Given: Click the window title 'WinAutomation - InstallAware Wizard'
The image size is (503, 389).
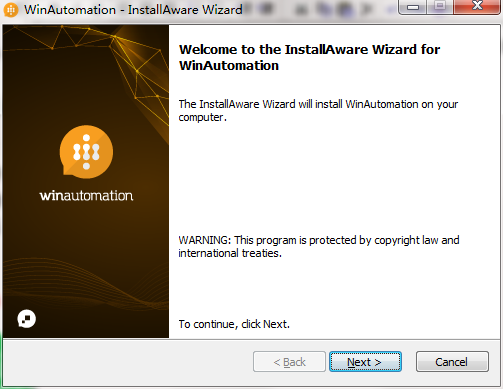Looking at the screenshot, I should pyautogui.click(x=133, y=10).
